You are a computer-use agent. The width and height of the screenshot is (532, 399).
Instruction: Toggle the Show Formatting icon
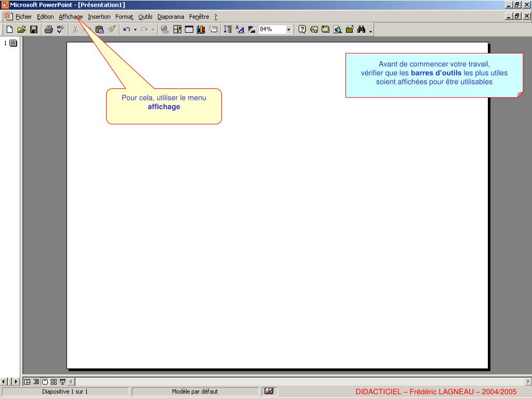click(x=240, y=30)
